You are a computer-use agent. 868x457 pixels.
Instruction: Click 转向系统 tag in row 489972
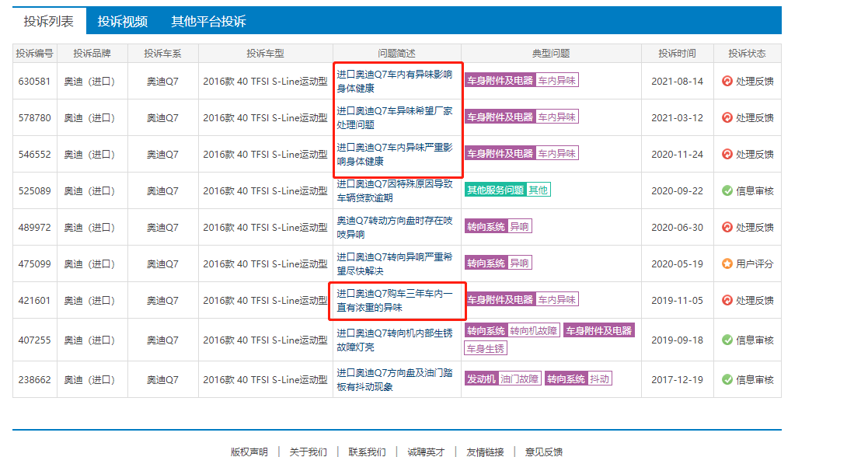point(486,227)
